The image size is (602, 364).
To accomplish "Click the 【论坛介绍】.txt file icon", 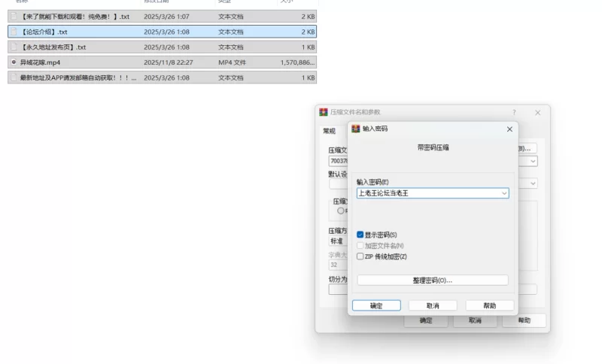I will pyautogui.click(x=14, y=32).
